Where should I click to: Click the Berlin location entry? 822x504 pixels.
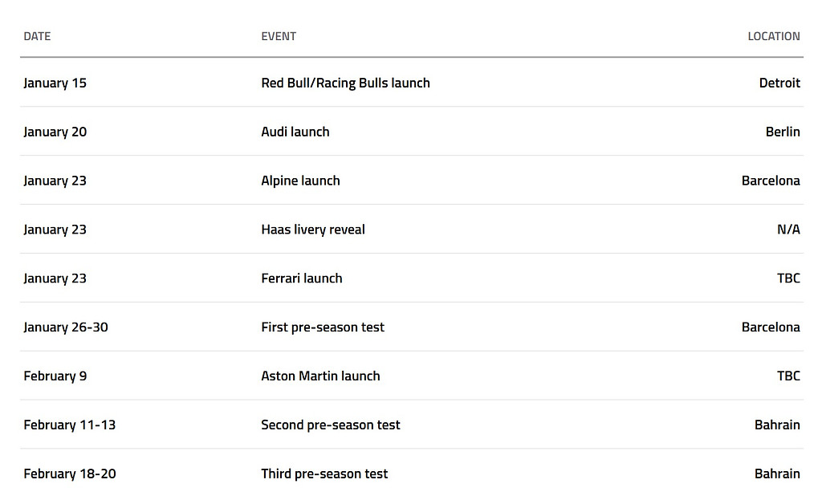tap(782, 132)
